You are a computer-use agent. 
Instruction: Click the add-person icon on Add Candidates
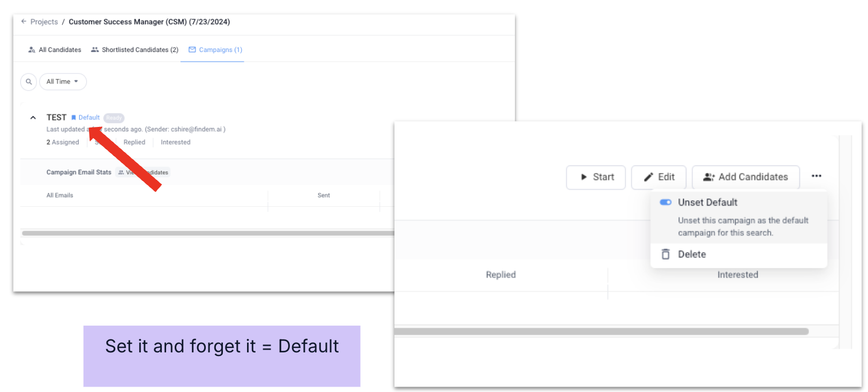709,177
